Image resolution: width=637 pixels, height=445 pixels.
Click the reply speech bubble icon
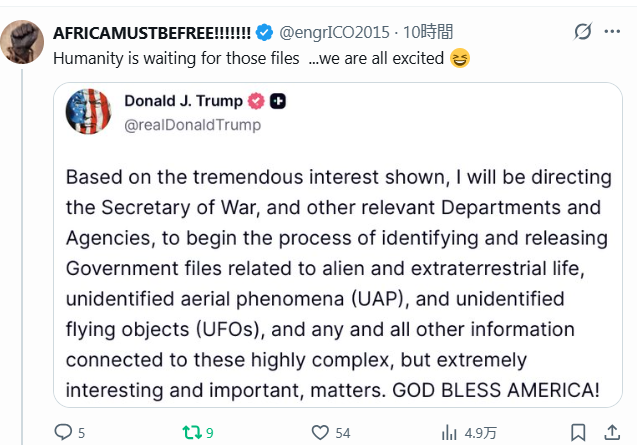point(63,432)
